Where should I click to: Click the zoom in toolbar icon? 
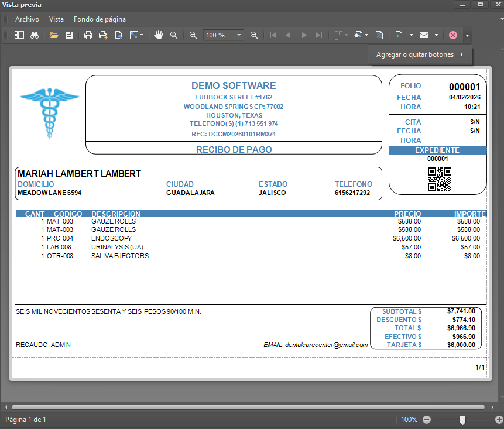tap(254, 35)
